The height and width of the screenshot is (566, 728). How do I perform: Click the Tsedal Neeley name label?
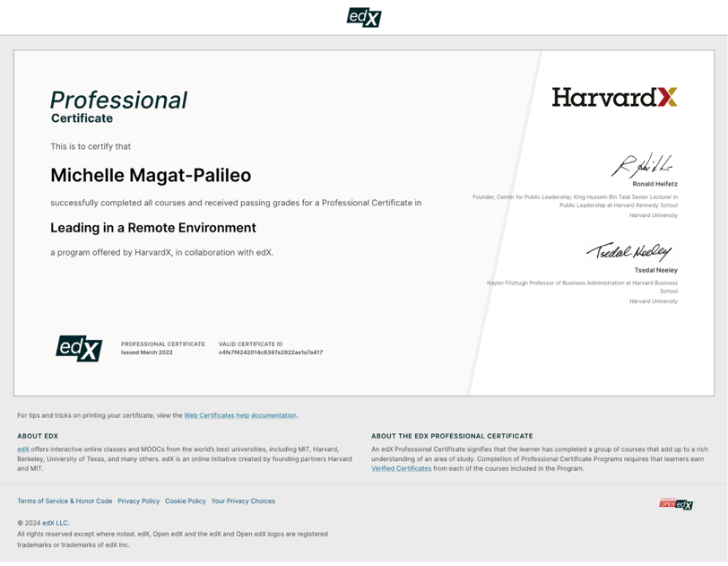tap(655, 270)
